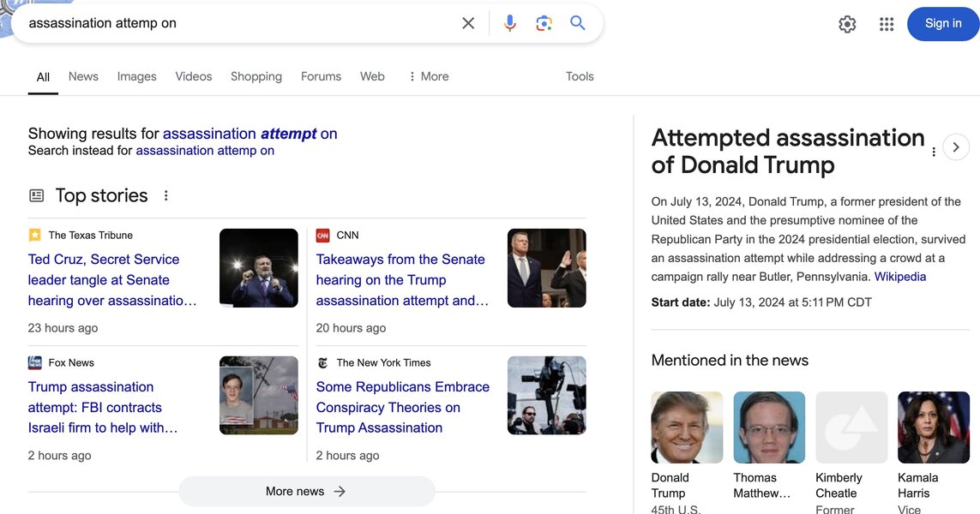Screen dimensions: 980x514
Task: Click the Ted Cruz story thumbnail
Action: [259, 268]
